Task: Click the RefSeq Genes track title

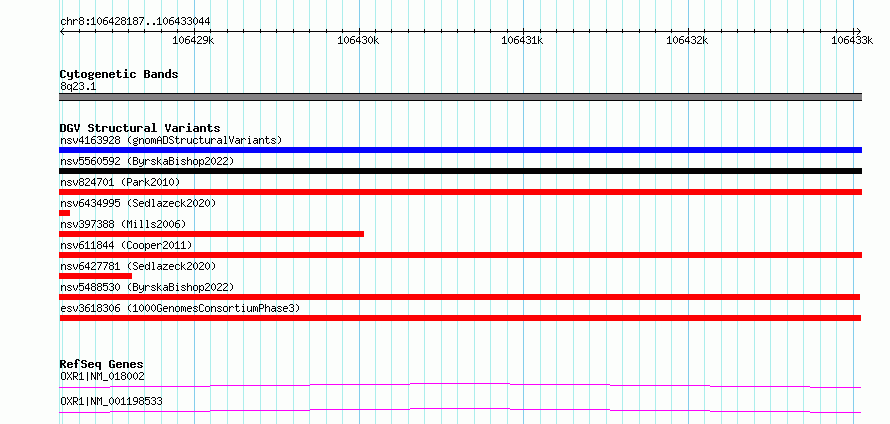Action: coord(102,364)
